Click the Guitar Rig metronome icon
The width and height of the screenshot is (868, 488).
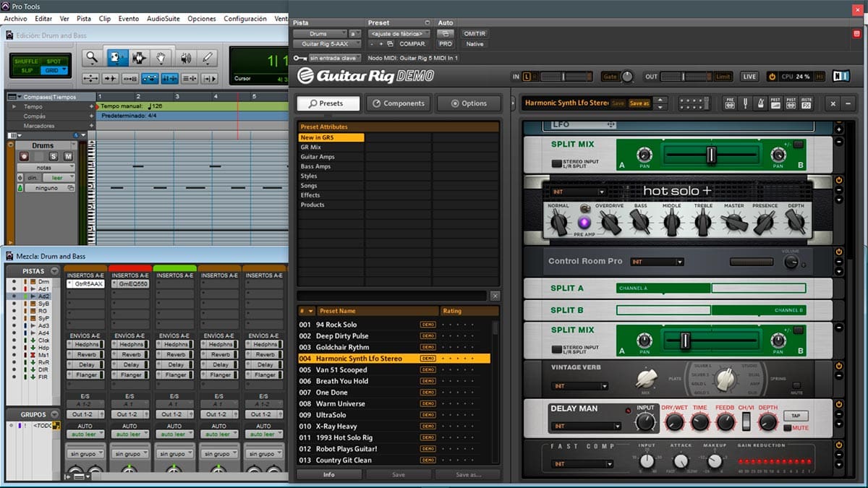[759, 103]
